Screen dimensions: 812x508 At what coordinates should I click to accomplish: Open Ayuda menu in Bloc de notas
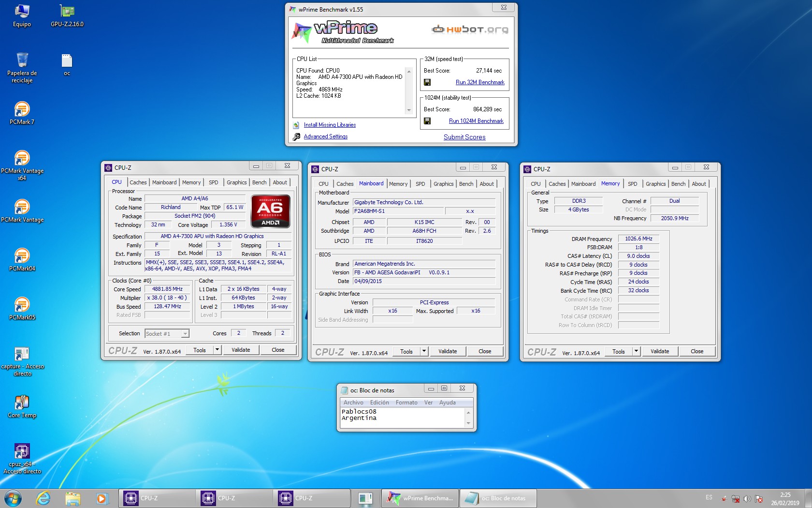click(x=447, y=403)
